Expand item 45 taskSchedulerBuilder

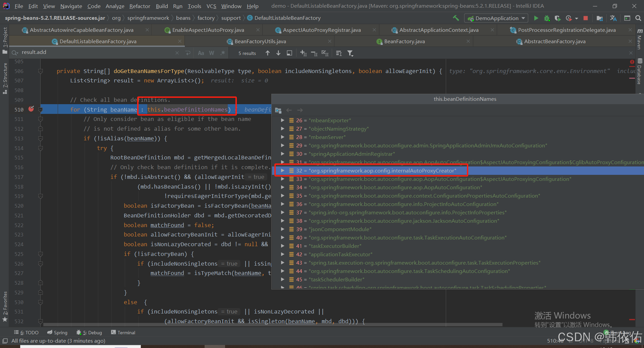click(x=282, y=279)
